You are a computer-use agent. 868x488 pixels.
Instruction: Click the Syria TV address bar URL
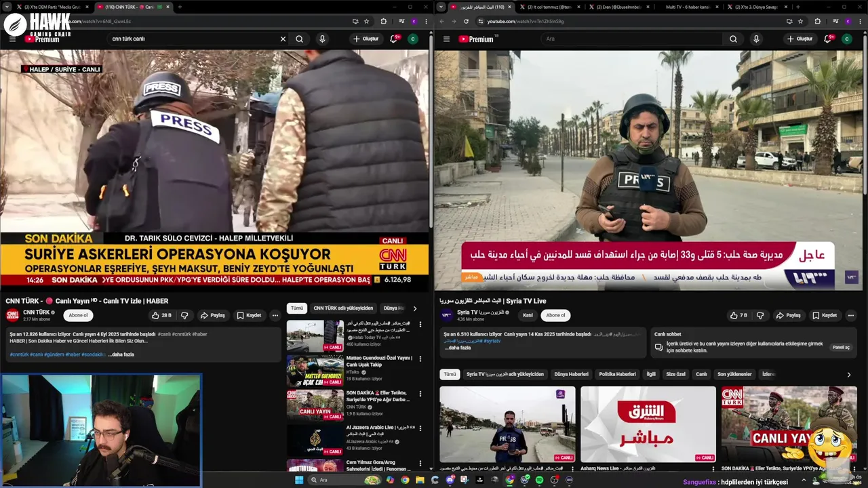coord(526,21)
